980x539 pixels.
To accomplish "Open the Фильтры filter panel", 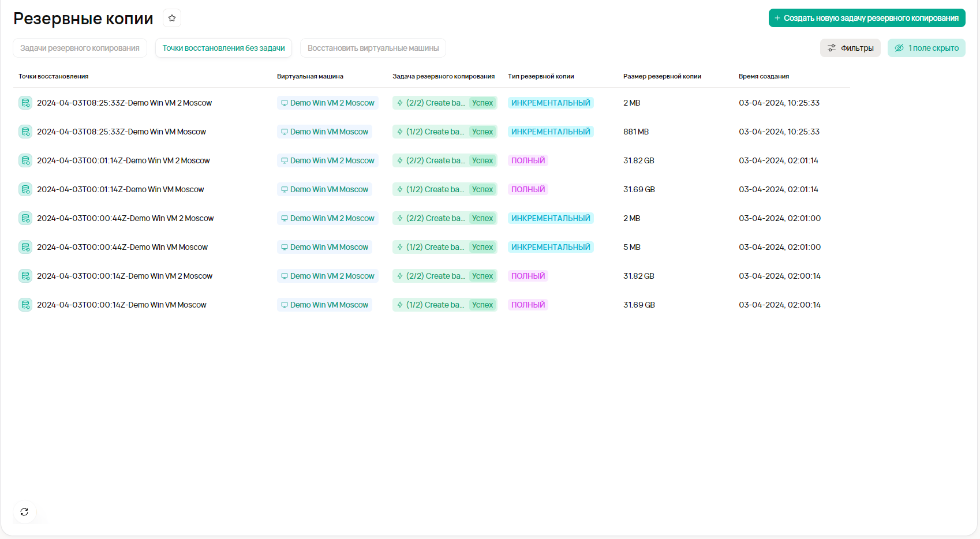I will click(850, 48).
